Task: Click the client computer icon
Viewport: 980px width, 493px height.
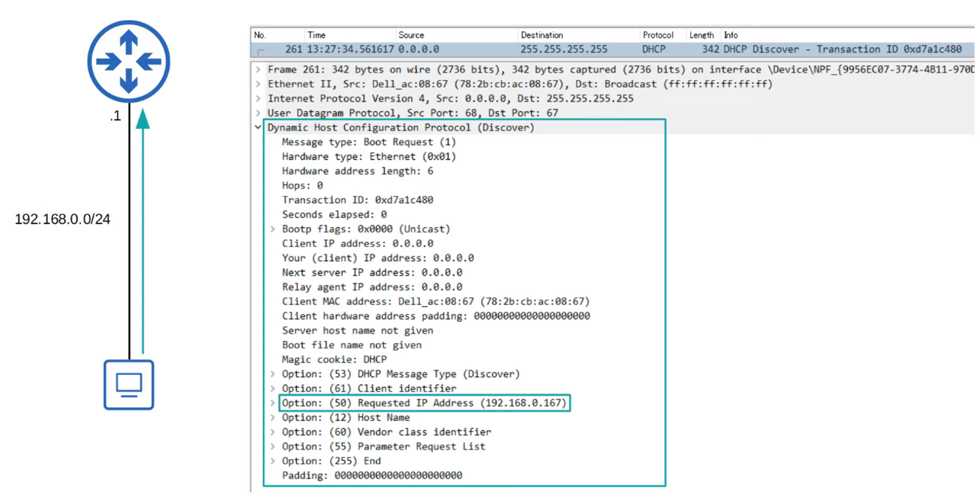Action: click(x=128, y=385)
